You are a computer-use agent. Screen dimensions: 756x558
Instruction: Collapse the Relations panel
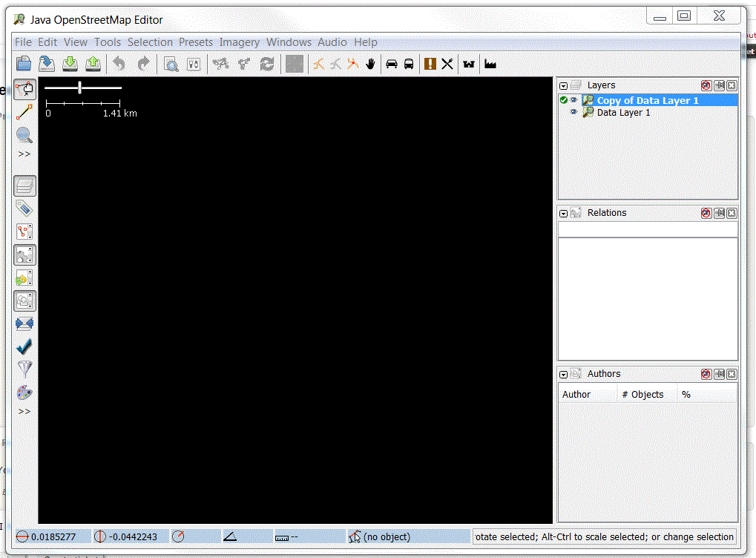coord(564,214)
